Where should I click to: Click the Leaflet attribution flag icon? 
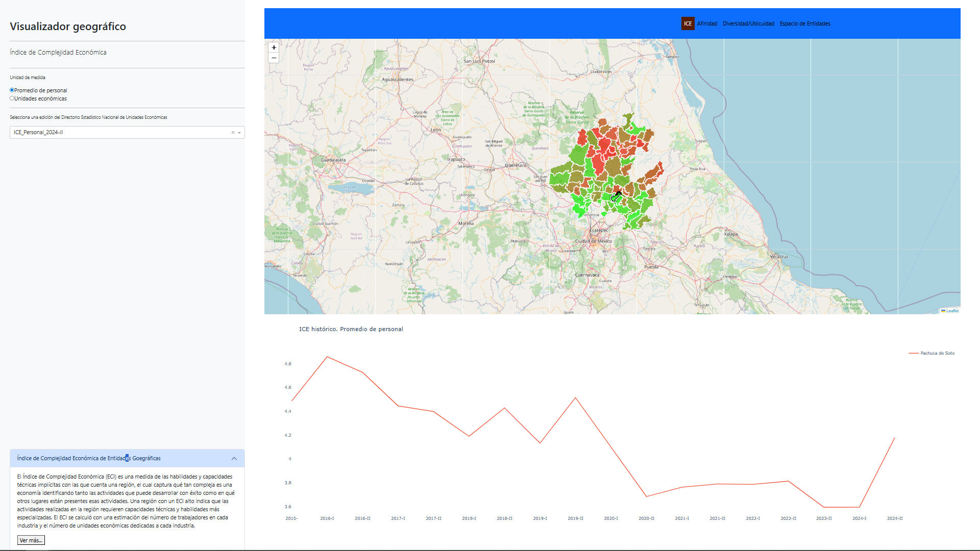943,311
